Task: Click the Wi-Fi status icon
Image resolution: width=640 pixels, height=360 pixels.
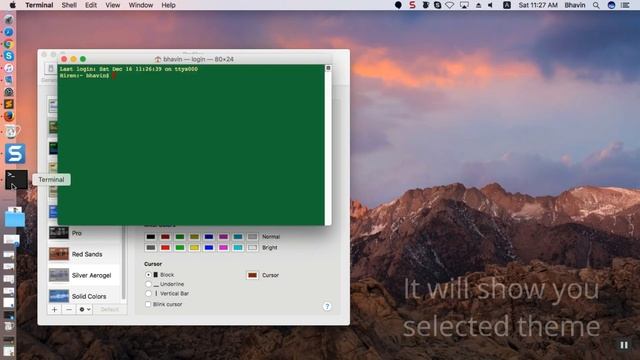Action: tap(450, 5)
